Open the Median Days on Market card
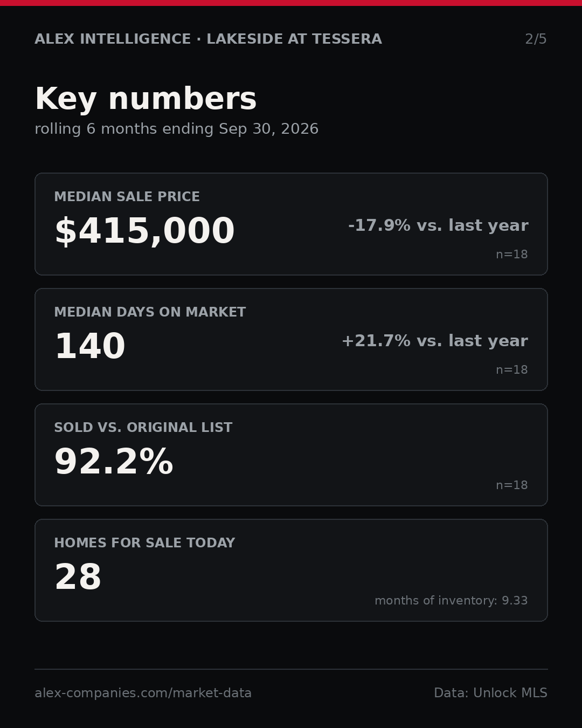This screenshot has width=582, height=728. coord(291,339)
